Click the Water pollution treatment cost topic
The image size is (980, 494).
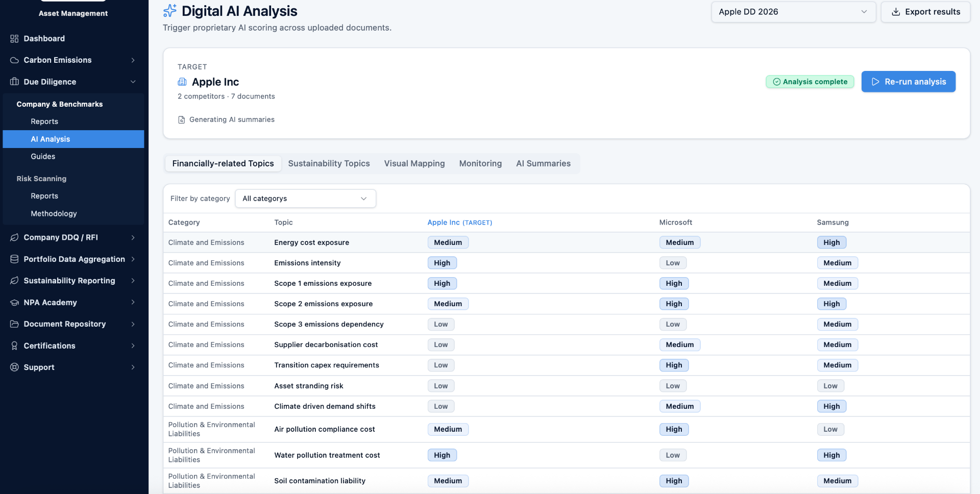coord(327,456)
